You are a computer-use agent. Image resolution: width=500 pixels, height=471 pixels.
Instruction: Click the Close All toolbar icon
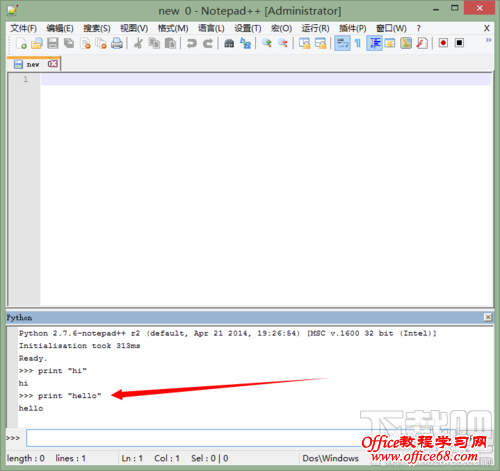point(101,43)
